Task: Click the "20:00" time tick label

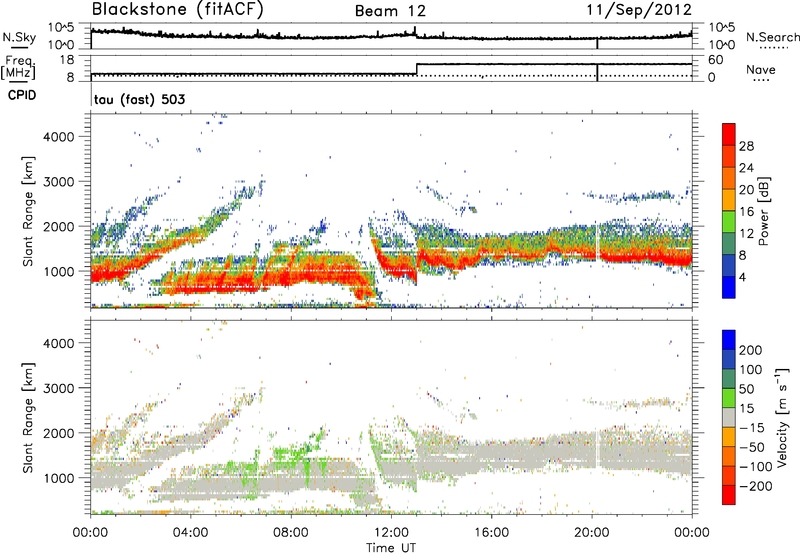Action: coord(591,533)
